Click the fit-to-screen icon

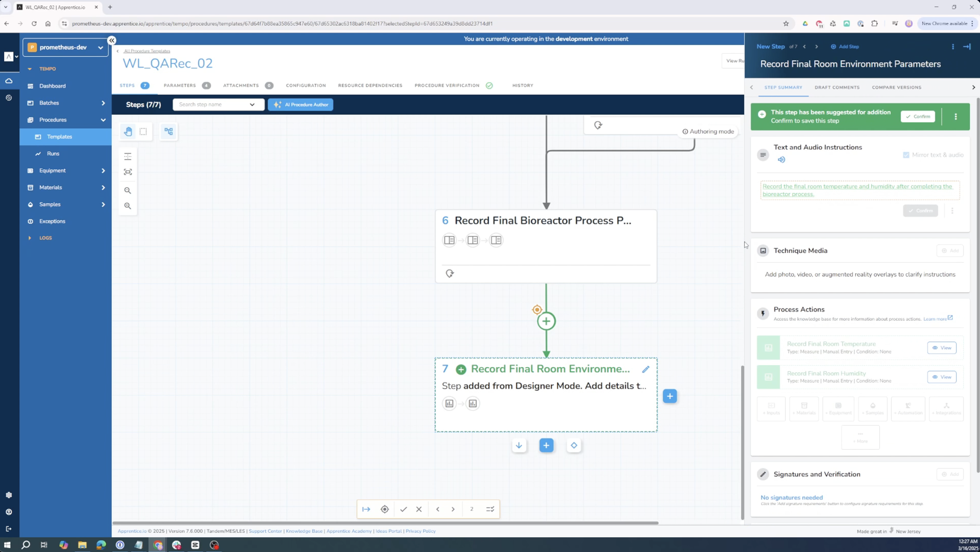[x=128, y=172]
